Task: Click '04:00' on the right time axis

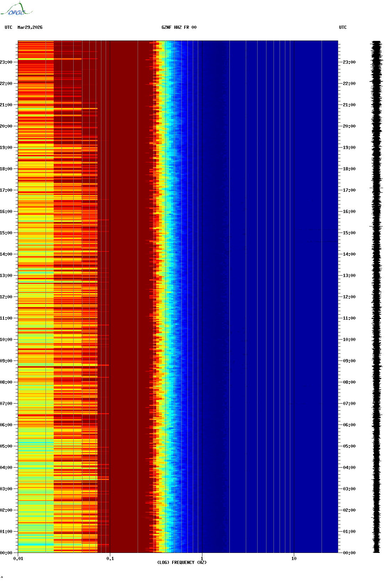Action: click(349, 468)
